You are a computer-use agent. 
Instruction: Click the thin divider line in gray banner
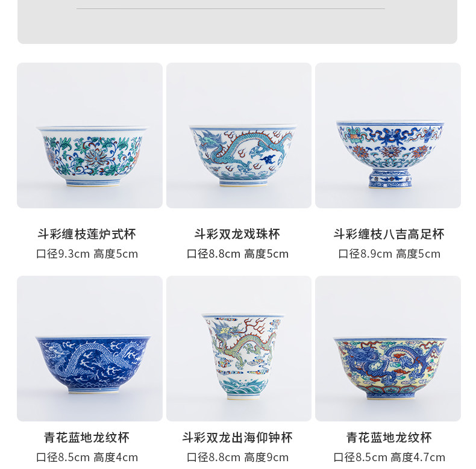[231, 8]
